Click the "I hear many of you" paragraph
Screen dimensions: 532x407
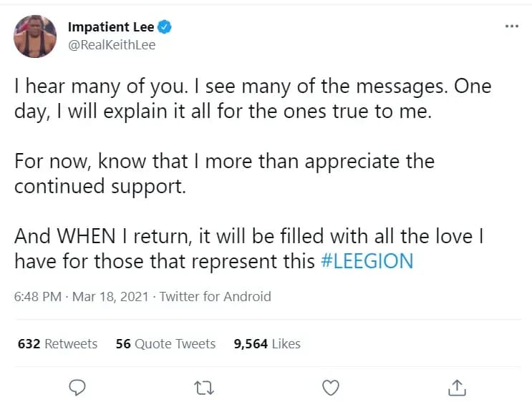click(x=253, y=99)
